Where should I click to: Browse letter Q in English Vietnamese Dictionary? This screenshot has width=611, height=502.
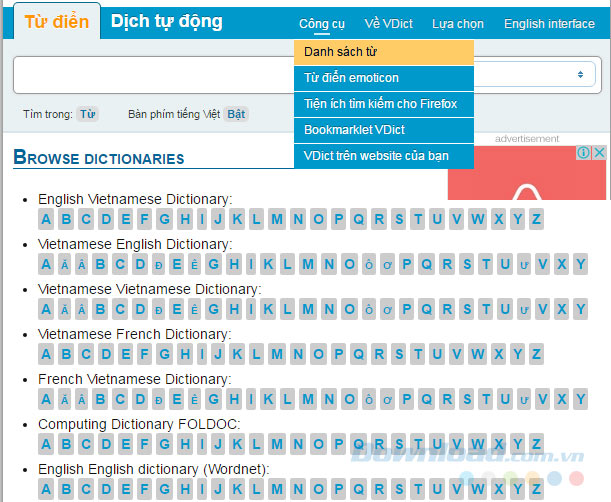point(358,219)
